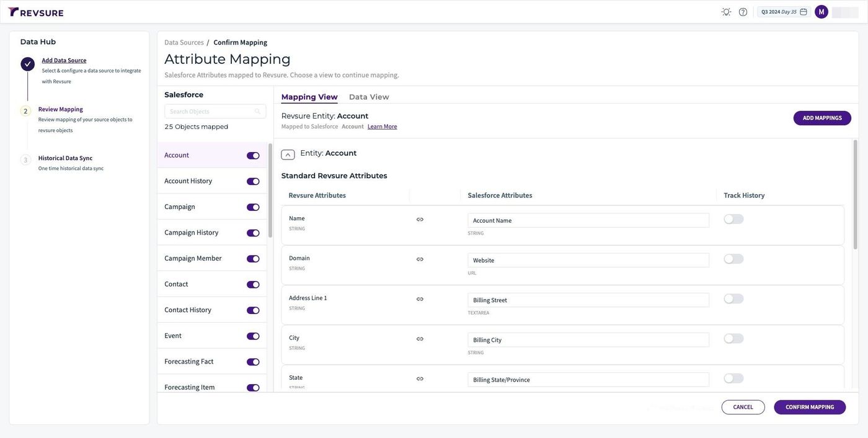
Task: Open the Add Data Source step link
Action: coord(64,60)
